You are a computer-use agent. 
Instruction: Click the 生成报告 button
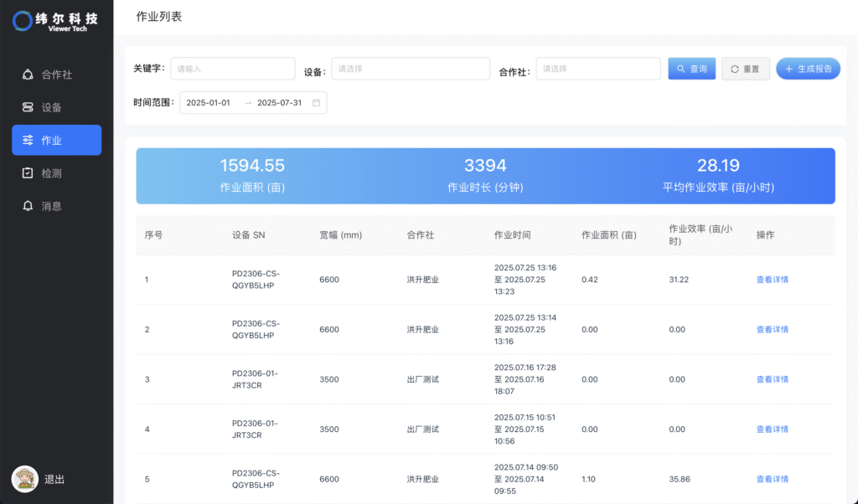808,69
